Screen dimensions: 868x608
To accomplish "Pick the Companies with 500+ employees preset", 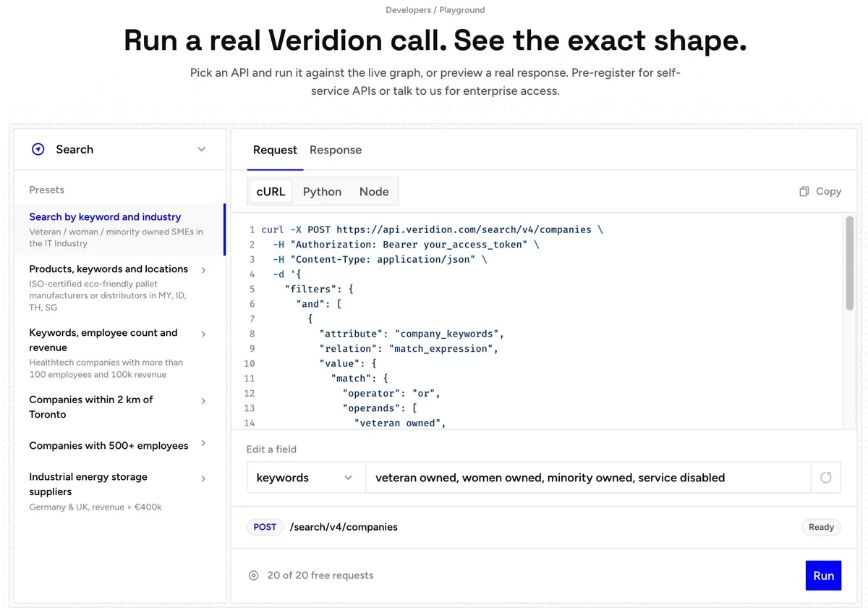I will click(x=119, y=445).
